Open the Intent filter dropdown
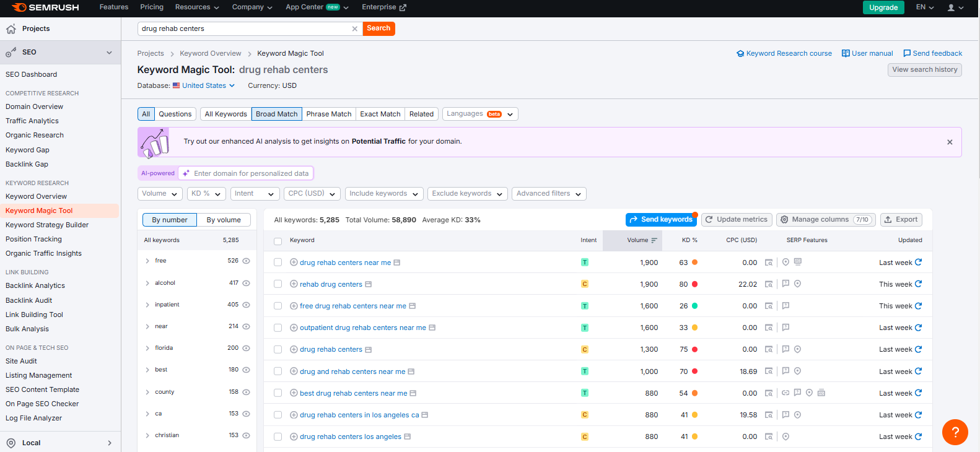Image resolution: width=980 pixels, height=452 pixels. click(x=255, y=194)
